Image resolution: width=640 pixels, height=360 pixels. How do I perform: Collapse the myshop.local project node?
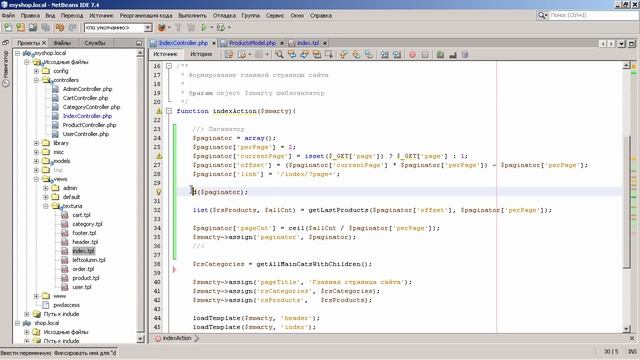pos(18,53)
